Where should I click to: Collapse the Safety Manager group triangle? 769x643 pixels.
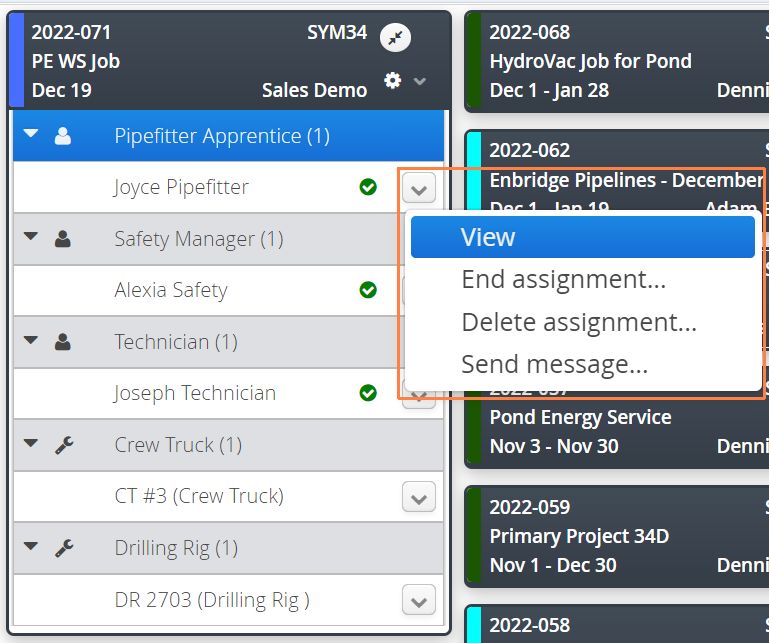[31, 236]
